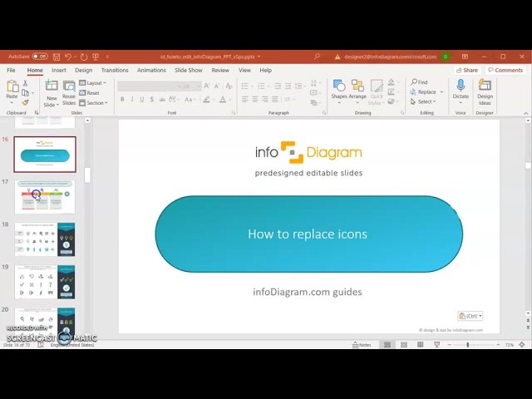Open the Layout dropdown

click(92, 83)
